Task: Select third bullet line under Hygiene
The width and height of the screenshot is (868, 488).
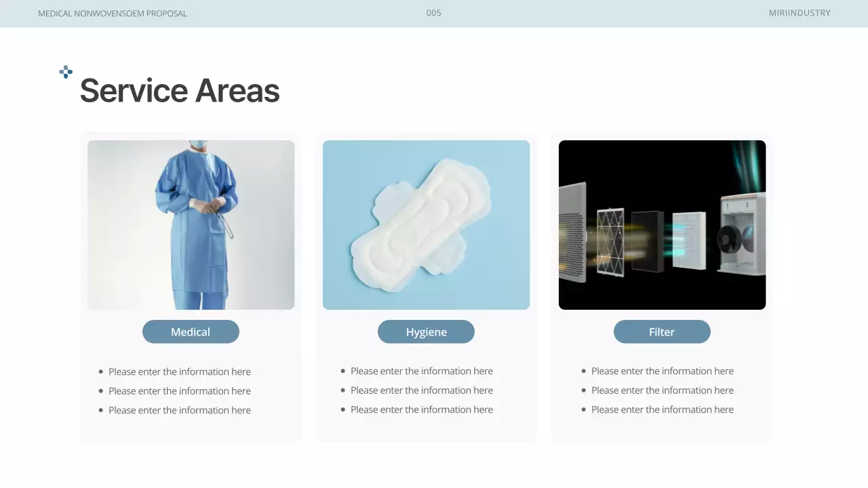Action: (x=422, y=410)
